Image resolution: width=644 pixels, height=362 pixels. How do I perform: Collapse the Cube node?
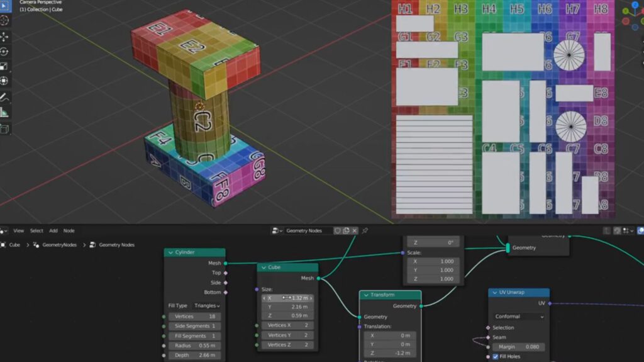[264, 268]
